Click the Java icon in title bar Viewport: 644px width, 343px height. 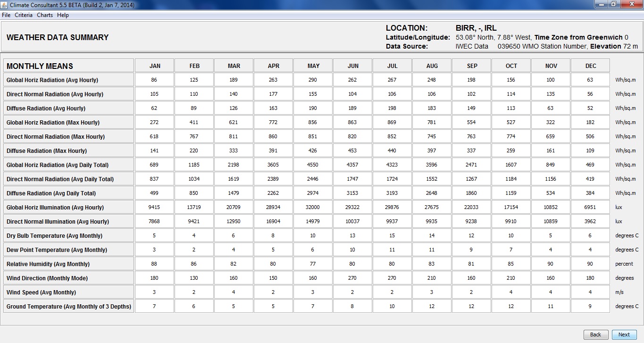point(4,5)
